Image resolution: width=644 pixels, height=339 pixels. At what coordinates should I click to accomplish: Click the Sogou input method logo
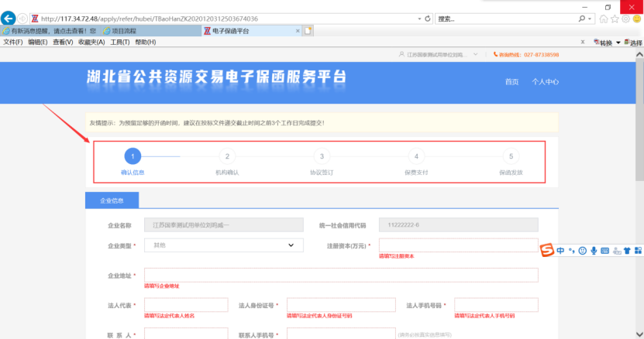tap(547, 250)
